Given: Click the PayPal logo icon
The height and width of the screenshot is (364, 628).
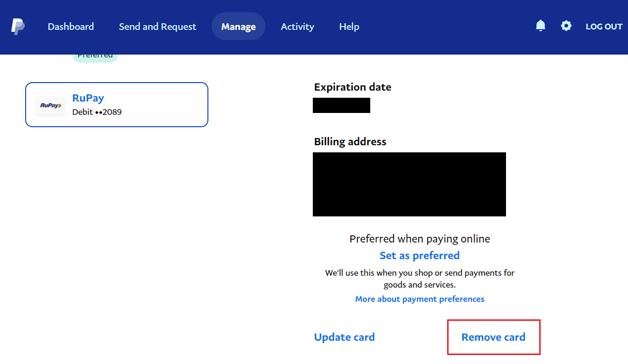Looking at the screenshot, I should [x=18, y=27].
